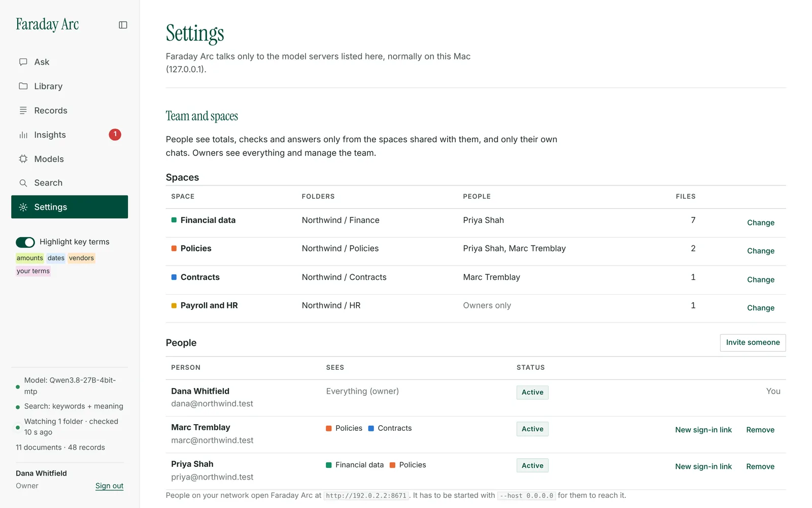Click the Insights red notification badge
This screenshot has width=812, height=508.
click(x=115, y=135)
